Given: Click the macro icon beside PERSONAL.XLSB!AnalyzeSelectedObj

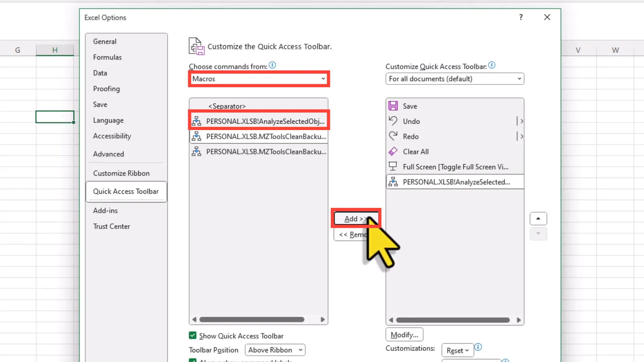Looking at the screenshot, I should [197, 121].
